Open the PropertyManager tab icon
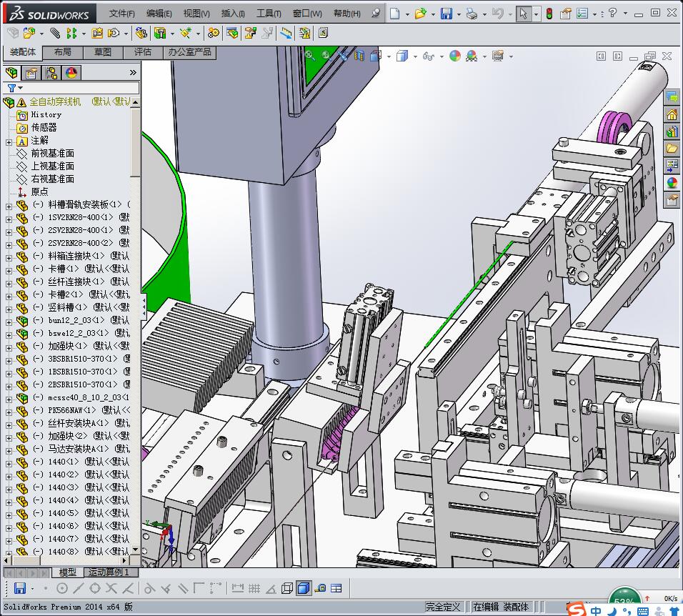 pos(31,73)
